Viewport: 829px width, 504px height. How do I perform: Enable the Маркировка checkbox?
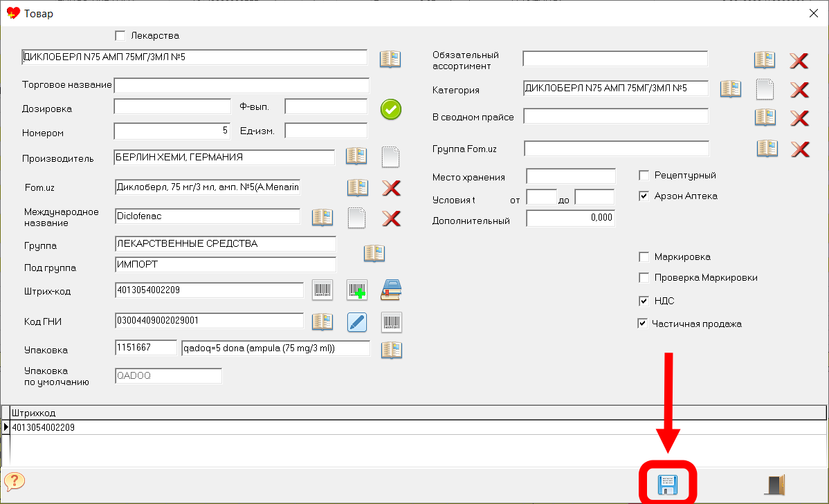[x=644, y=256]
